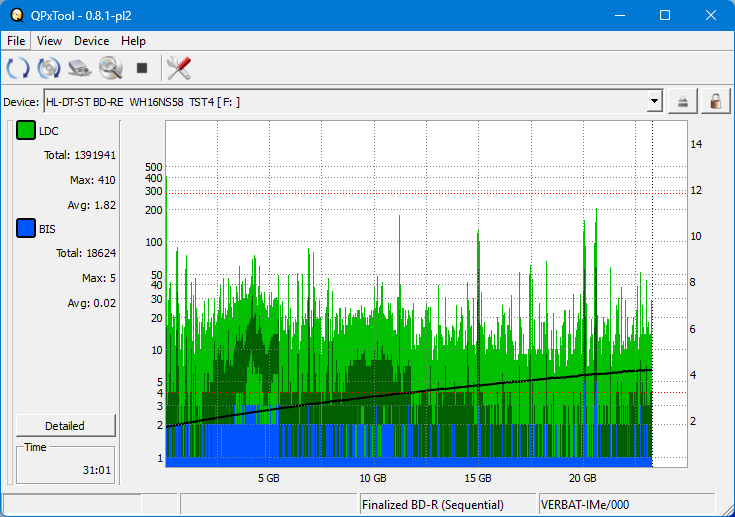The width and height of the screenshot is (735, 517).
Task: Click the load disc media info icon
Action: tap(49, 68)
